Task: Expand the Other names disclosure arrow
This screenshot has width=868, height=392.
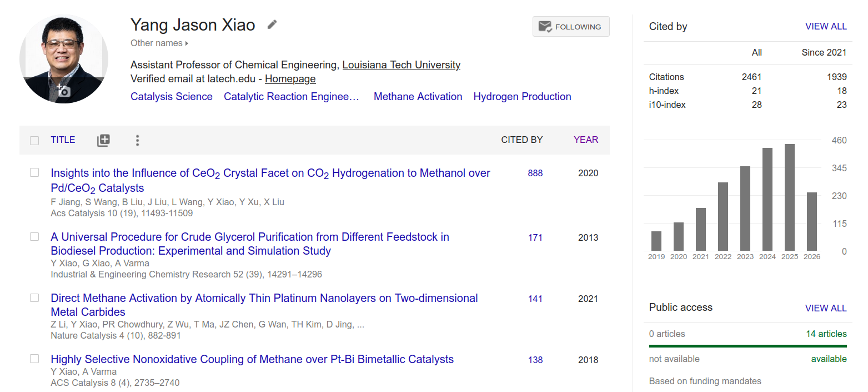Action: tap(187, 43)
